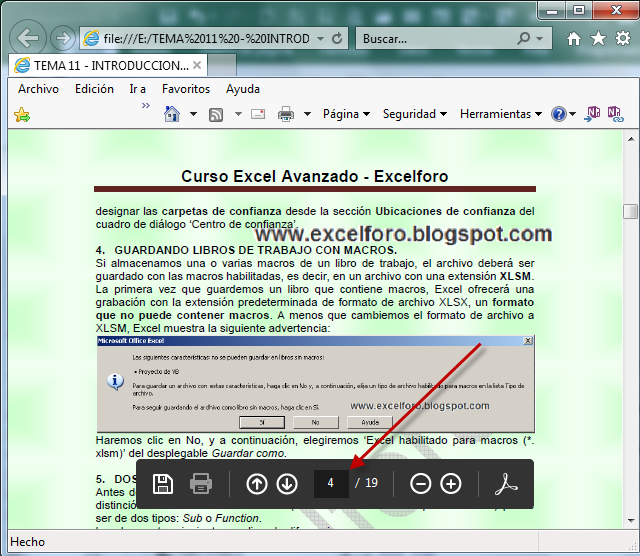Viewport: 640px width, 556px height.
Task: Close the TEMA 11 tab
Action: pos(197,65)
